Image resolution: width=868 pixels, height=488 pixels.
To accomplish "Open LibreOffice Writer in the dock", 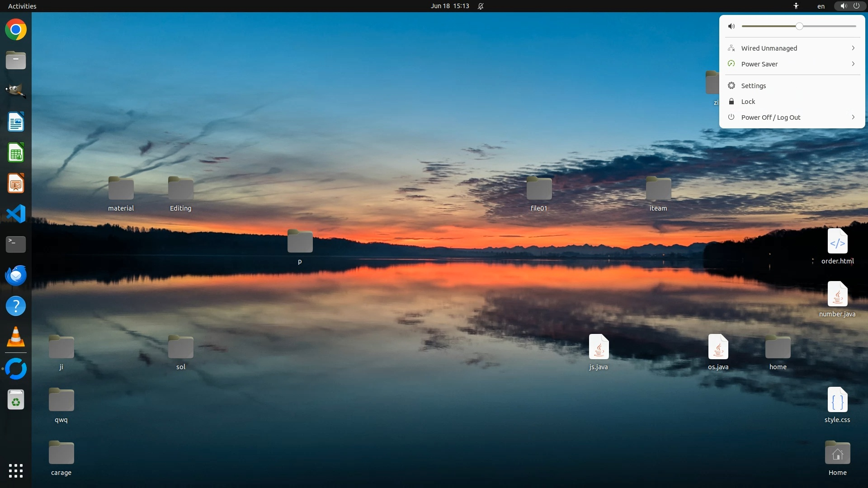I will click(16, 122).
